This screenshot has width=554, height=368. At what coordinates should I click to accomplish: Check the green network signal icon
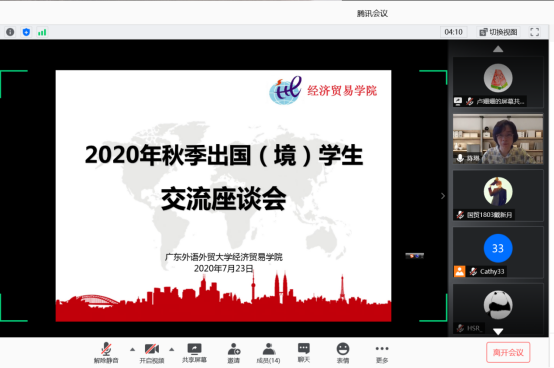42,32
